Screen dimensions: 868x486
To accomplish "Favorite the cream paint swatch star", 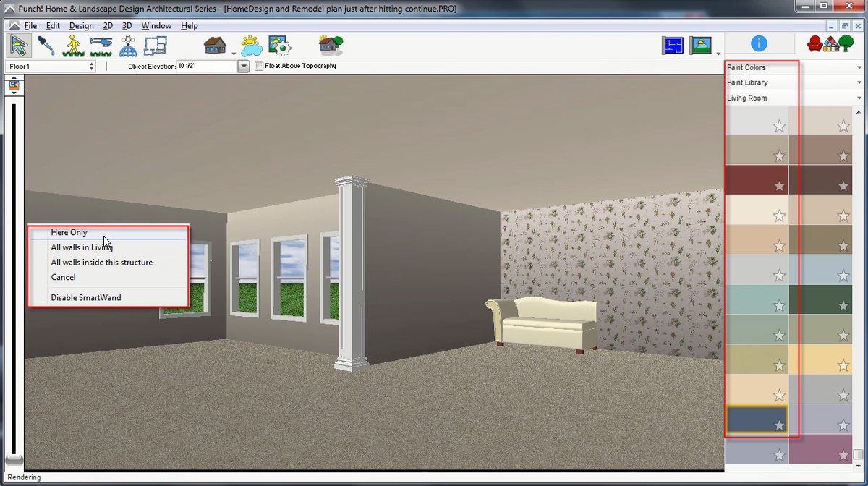I will click(779, 216).
